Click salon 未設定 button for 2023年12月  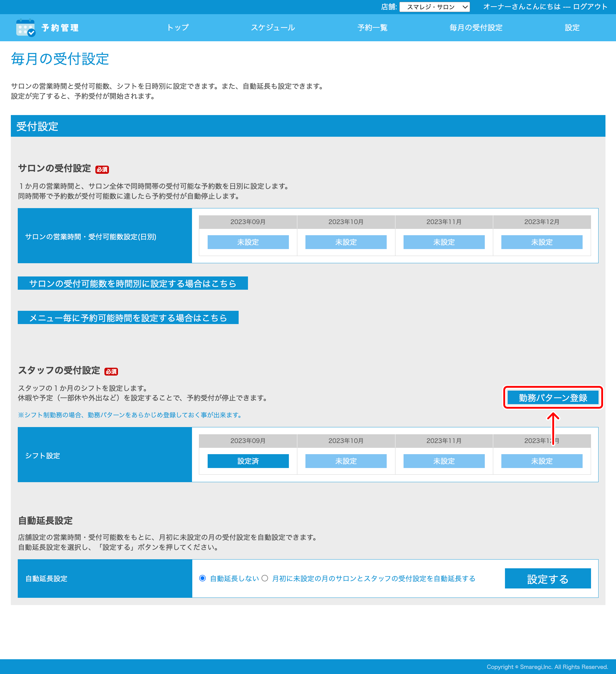(x=541, y=242)
